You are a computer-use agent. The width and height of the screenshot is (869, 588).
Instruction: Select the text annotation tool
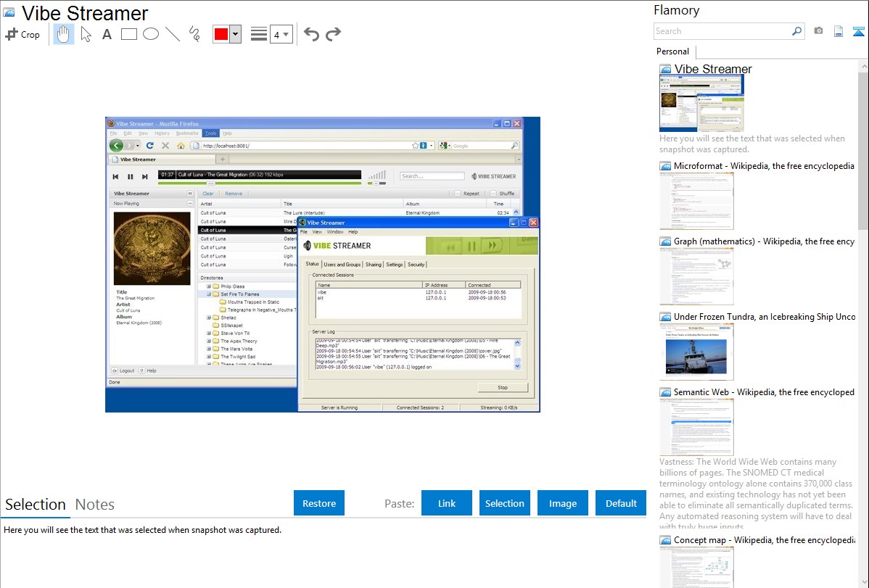(x=107, y=34)
